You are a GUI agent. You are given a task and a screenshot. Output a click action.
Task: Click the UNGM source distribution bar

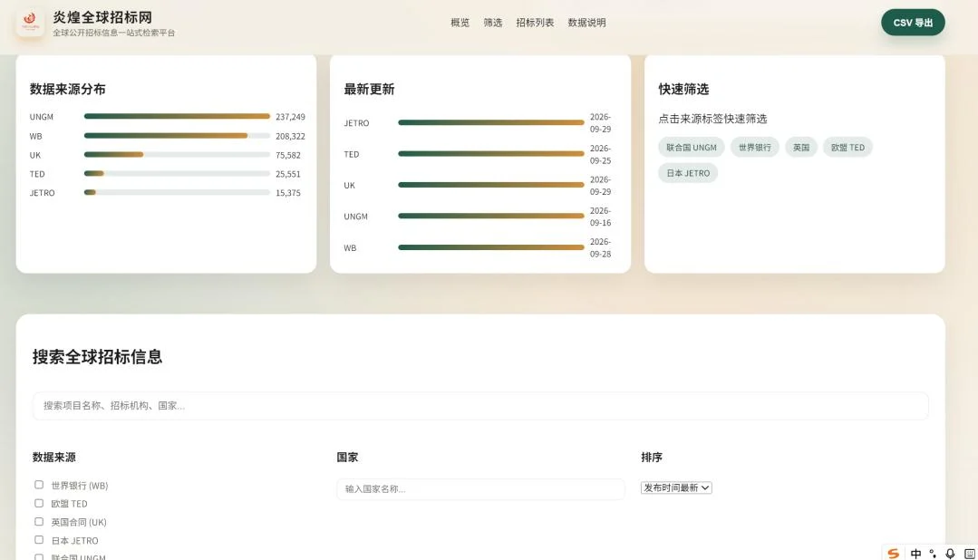click(177, 117)
